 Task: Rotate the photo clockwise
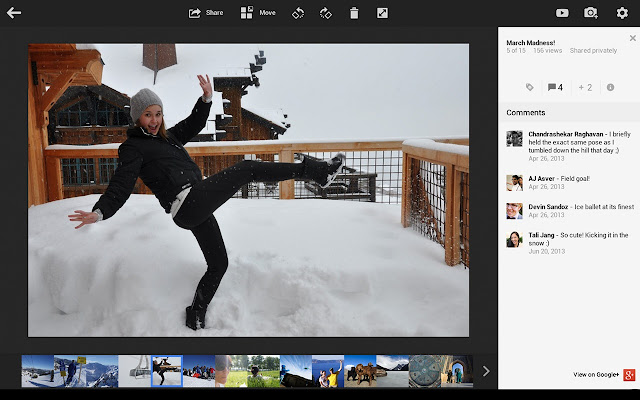326,13
